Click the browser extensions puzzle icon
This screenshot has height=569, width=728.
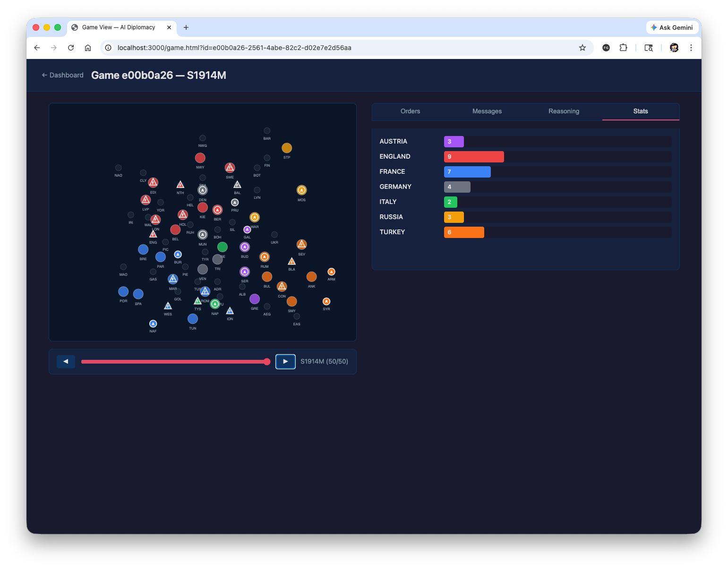point(623,48)
